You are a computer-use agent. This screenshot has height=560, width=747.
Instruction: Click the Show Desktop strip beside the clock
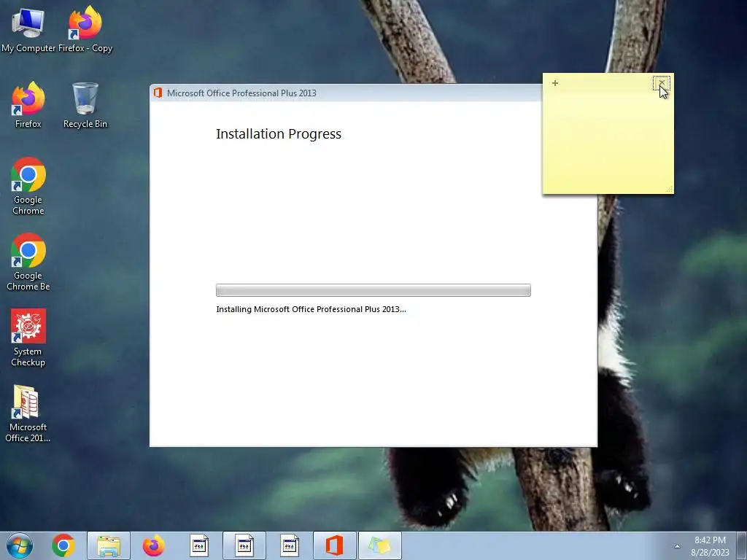[x=742, y=545]
